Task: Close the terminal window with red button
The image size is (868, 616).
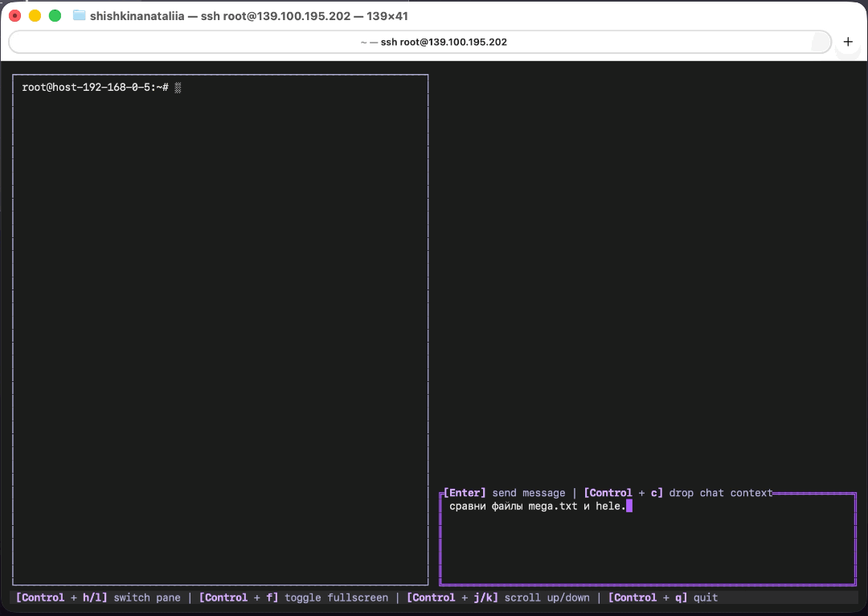Action: point(15,15)
